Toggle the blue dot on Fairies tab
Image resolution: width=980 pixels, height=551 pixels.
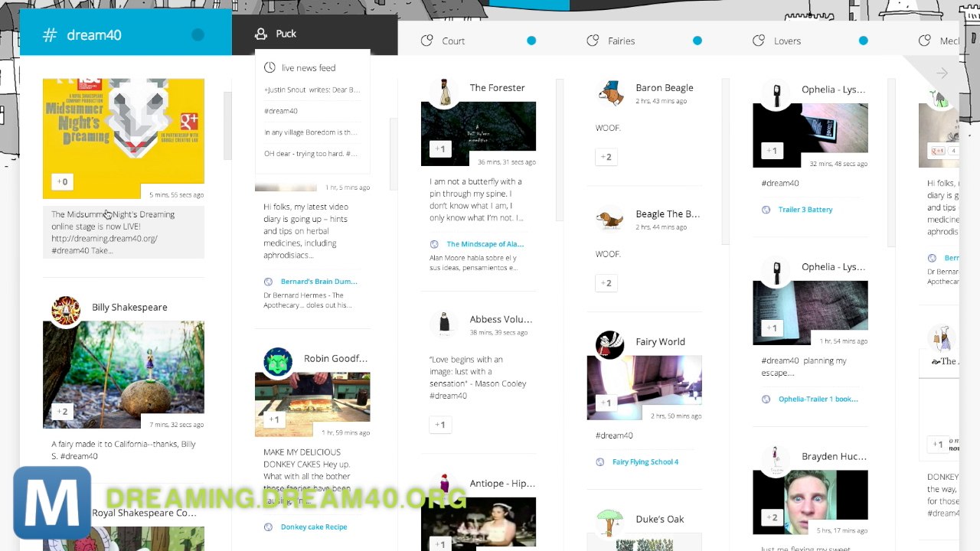click(x=697, y=41)
